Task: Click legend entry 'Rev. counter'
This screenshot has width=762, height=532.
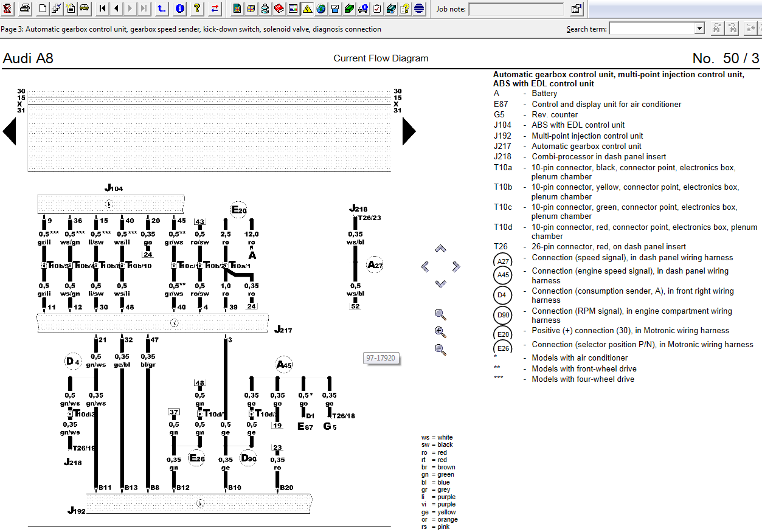Action: 555,114
